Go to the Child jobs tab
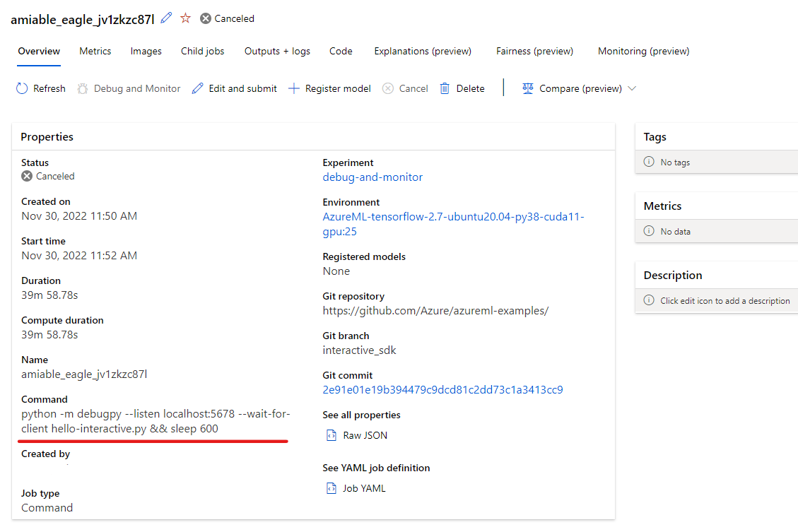This screenshot has width=798, height=532. click(x=203, y=51)
